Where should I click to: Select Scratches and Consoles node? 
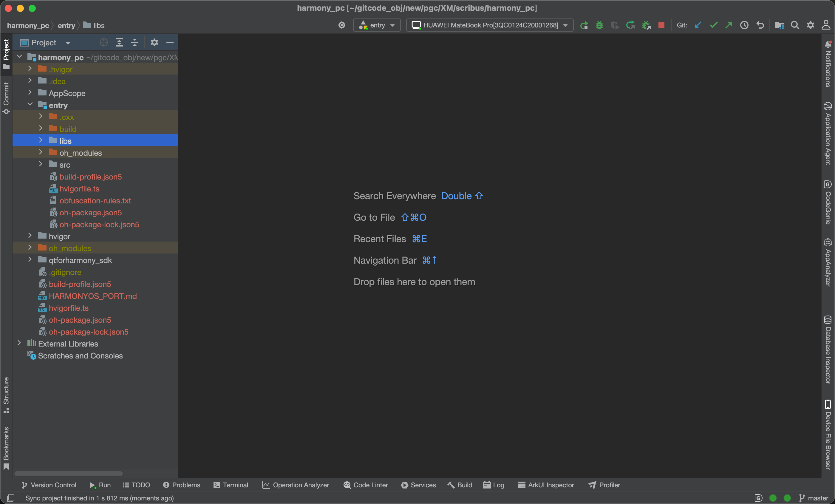(x=80, y=355)
